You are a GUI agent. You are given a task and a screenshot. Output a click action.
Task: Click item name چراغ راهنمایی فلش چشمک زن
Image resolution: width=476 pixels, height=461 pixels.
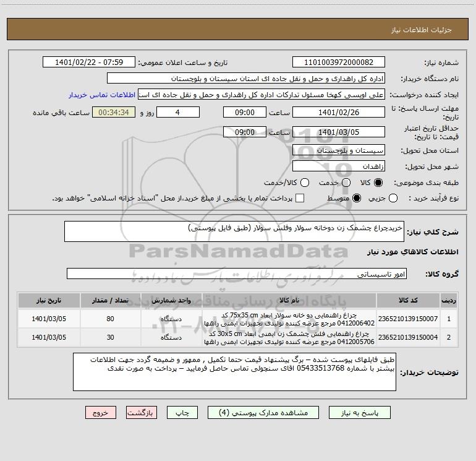[x=289, y=338]
